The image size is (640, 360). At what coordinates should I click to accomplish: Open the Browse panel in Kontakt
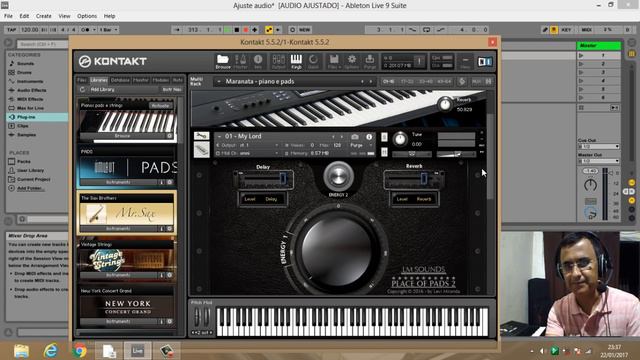click(x=223, y=62)
